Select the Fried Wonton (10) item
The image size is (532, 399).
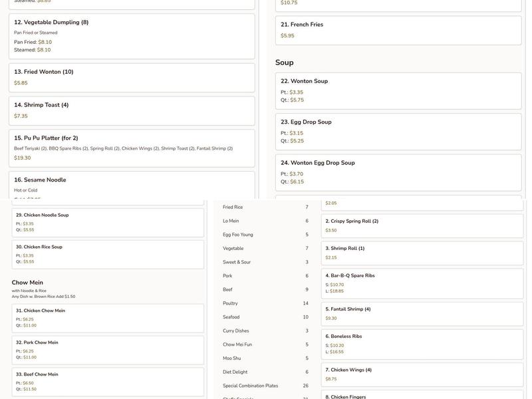click(x=132, y=77)
